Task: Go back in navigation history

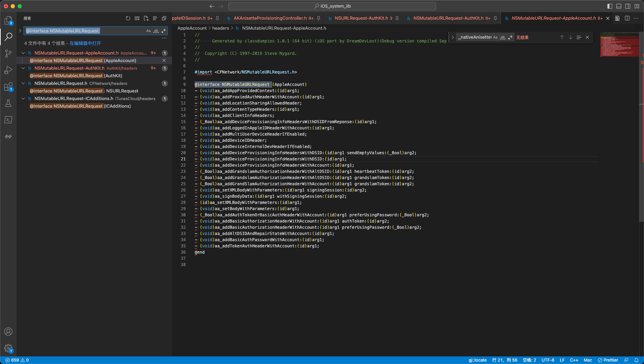Action: [x=212, y=6]
